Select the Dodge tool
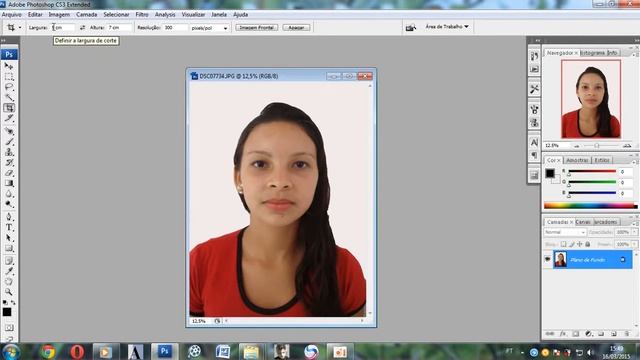This screenshot has height=360, width=640. [9, 204]
